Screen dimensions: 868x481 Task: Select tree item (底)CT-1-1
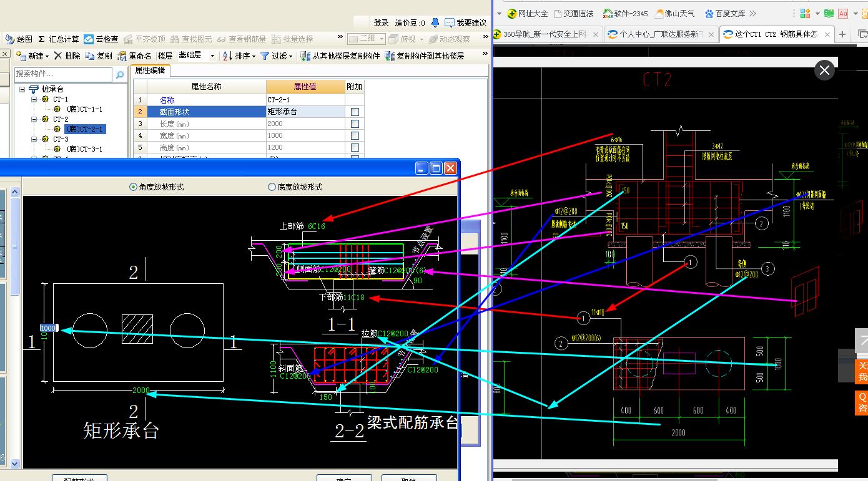coord(84,109)
